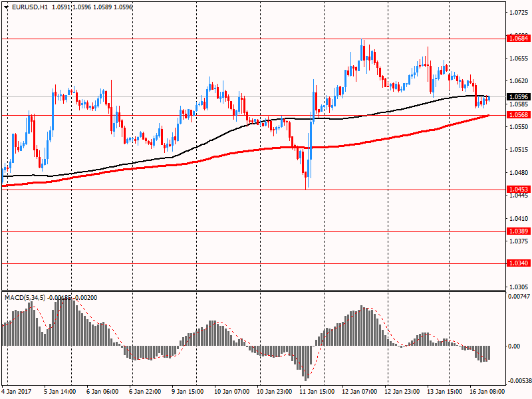This screenshot has height=399, width=532.
Task: Click the 16 Jan 08:00 time marker
Action: (489, 392)
